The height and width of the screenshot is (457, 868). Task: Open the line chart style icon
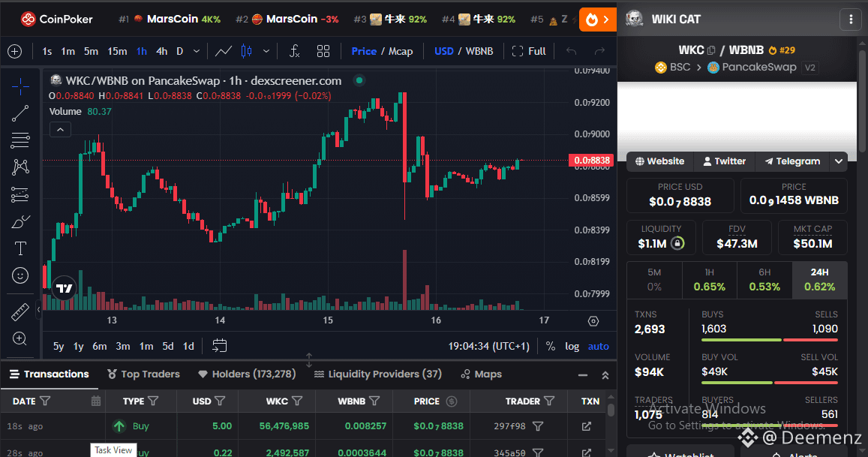coord(223,52)
